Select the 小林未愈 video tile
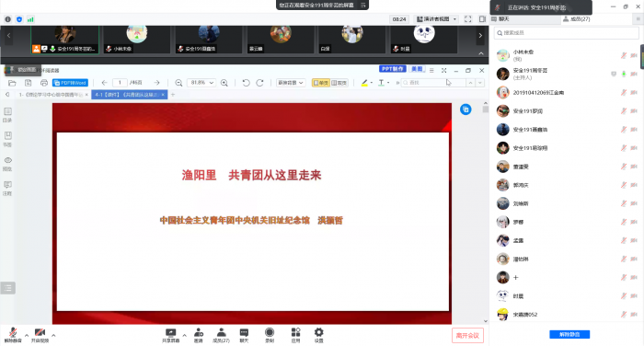644x346 pixels. [x=136, y=40]
